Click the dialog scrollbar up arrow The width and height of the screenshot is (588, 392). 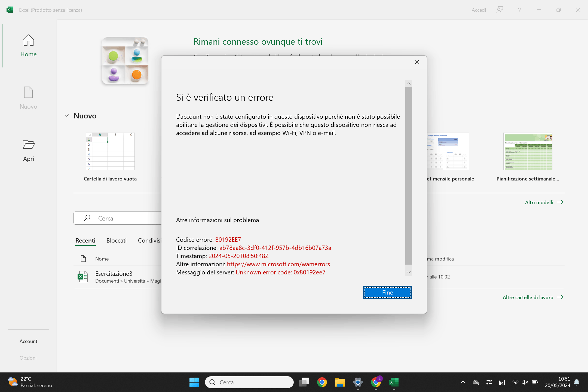coord(409,83)
